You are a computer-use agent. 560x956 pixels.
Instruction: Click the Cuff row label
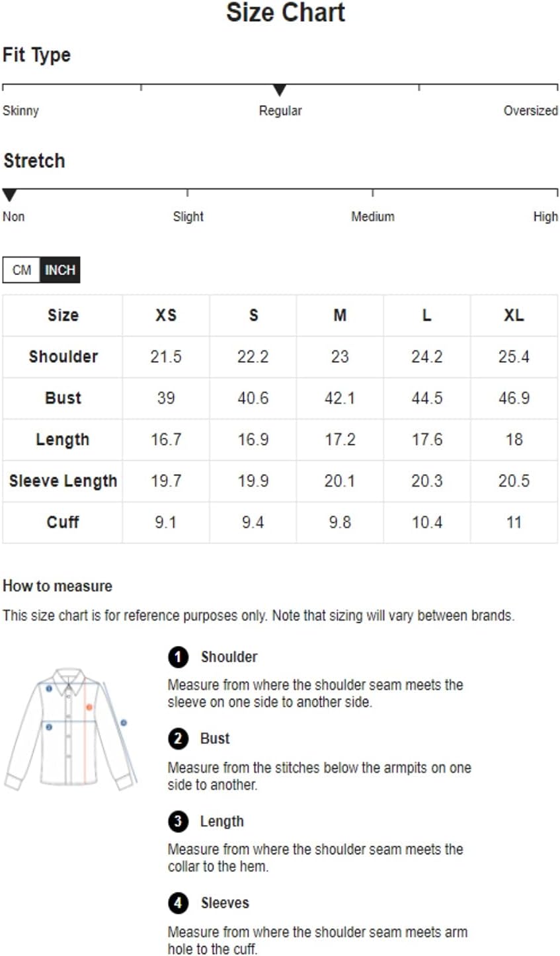tap(63, 522)
